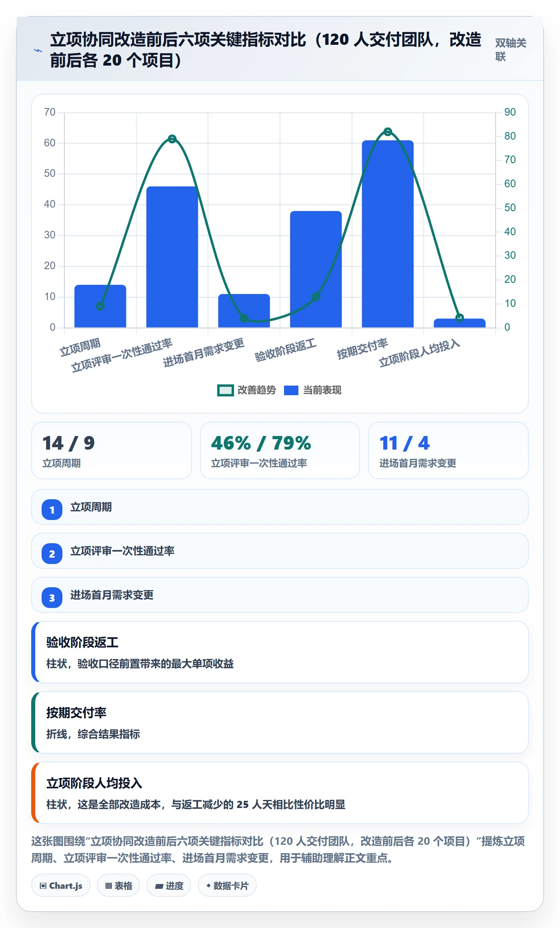Toggle the 改善趋势 legend item

pyautogui.click(x=246, y=390)
